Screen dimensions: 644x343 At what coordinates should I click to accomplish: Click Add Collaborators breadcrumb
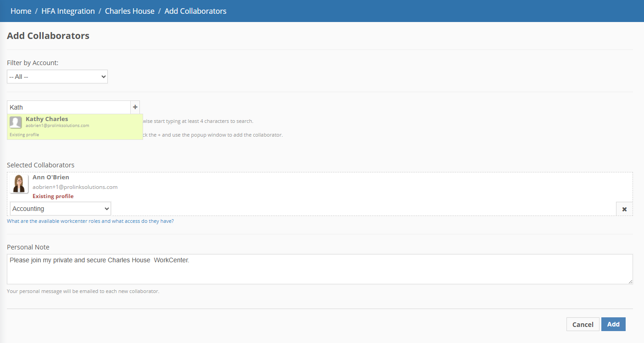click(x=195, y=11)
